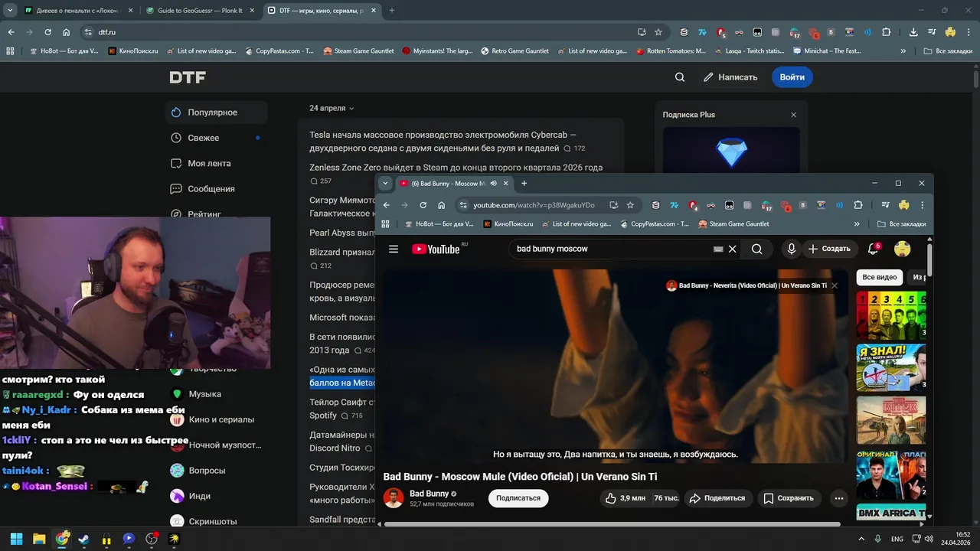Image resolution: width=980 pixels, height=551 pixels.
Task: Clear the 'bad bunny moscow' search text
Action: 732,249
